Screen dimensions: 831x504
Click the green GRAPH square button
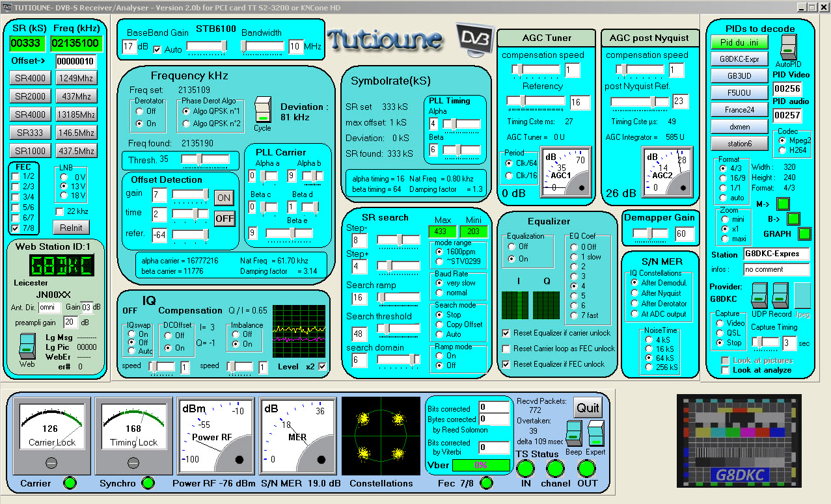point(805,233)
